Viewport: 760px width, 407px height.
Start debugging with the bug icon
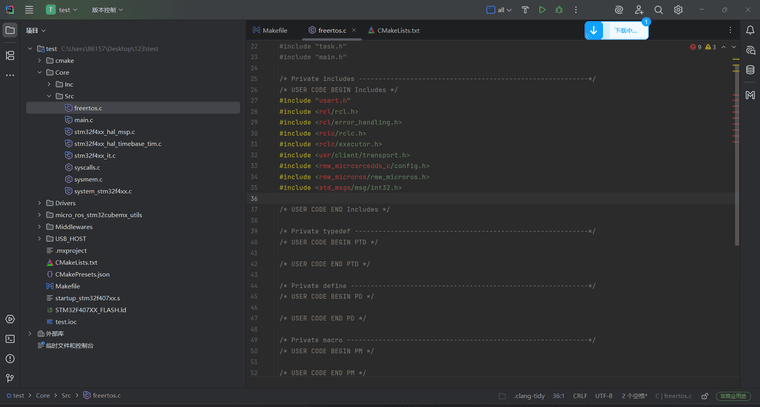click(x=559, y=10)
